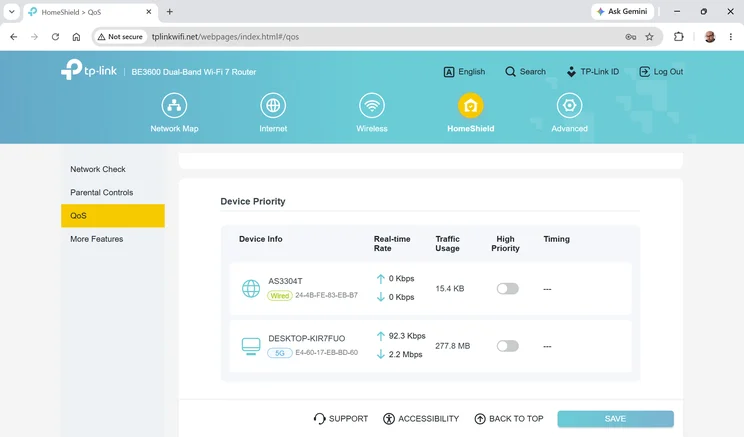This screenshot has width=744, height=437.
Task: Open the Advanced settings icon
Action: pyautogui.click(x=569, y=105)
